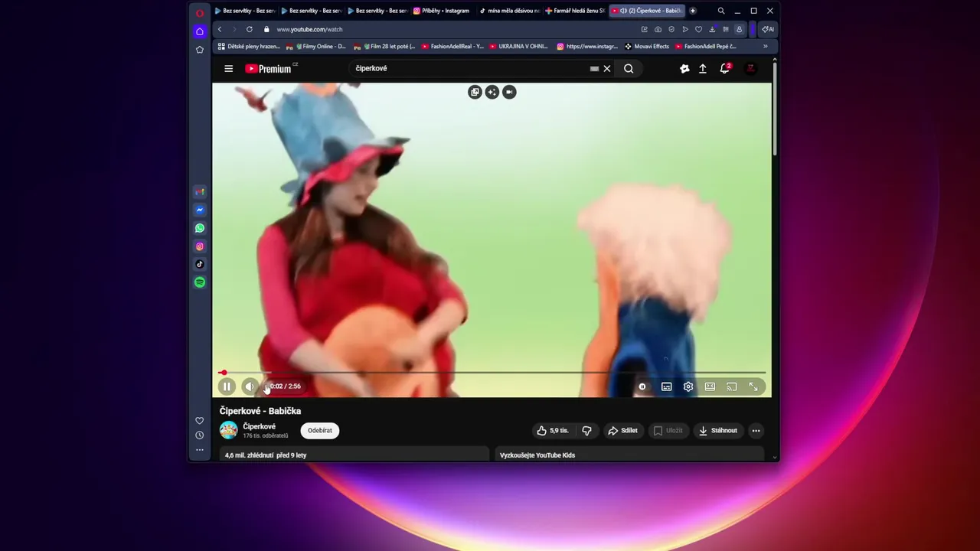This screenshot has height=551, width=980.
Task: Mute the video using the speaker icon
Action: point(250,386)
